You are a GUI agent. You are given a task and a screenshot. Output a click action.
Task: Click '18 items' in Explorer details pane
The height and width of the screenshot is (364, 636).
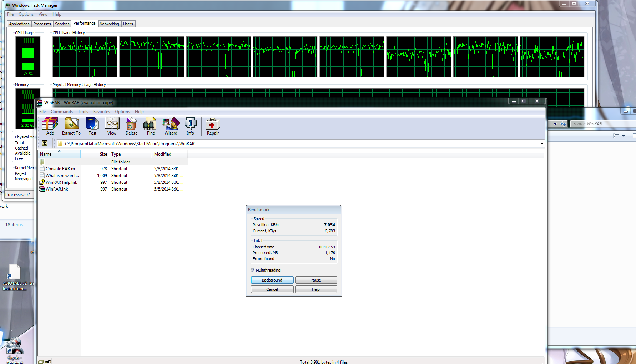coord(14,225)
